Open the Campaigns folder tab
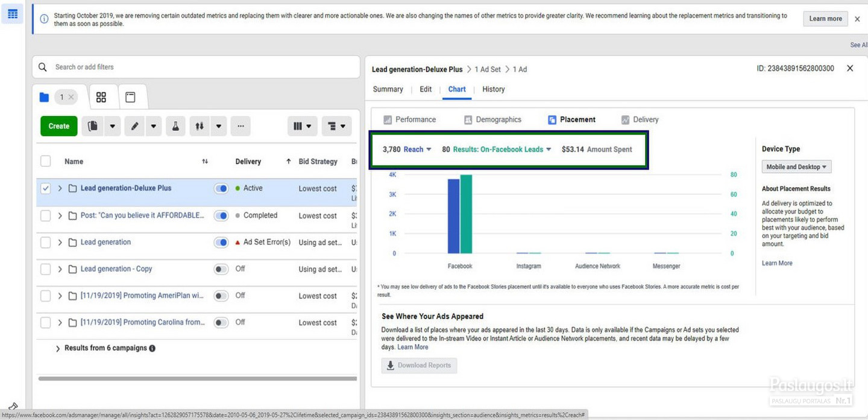Screen dimensions: 868x420 (x=44, y=97)
